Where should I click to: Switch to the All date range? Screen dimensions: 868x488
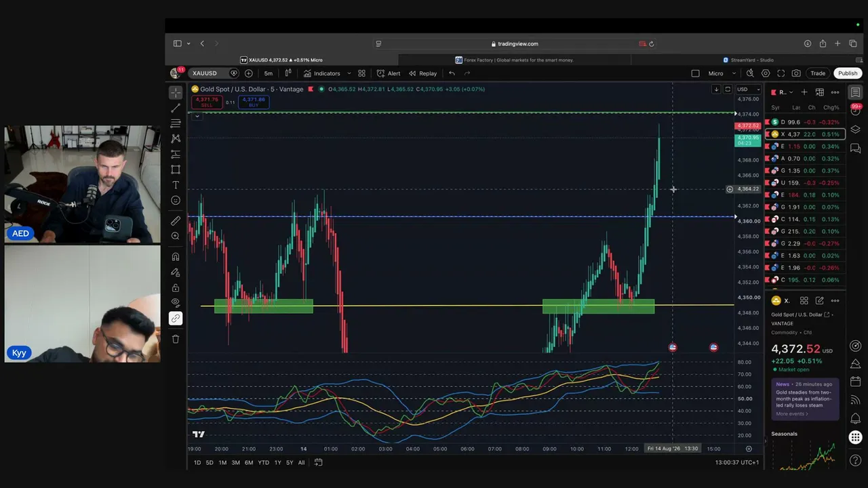(301, 462)
